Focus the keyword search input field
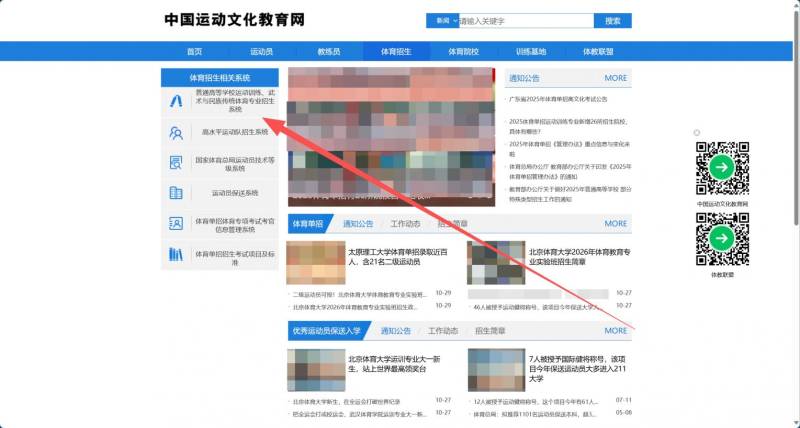 pos(525,20)
